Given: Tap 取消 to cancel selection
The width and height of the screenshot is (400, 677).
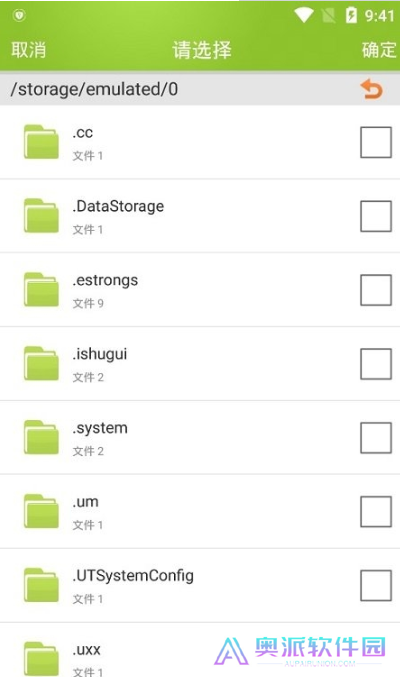Looking at the screenshot, I should [29, 50].
